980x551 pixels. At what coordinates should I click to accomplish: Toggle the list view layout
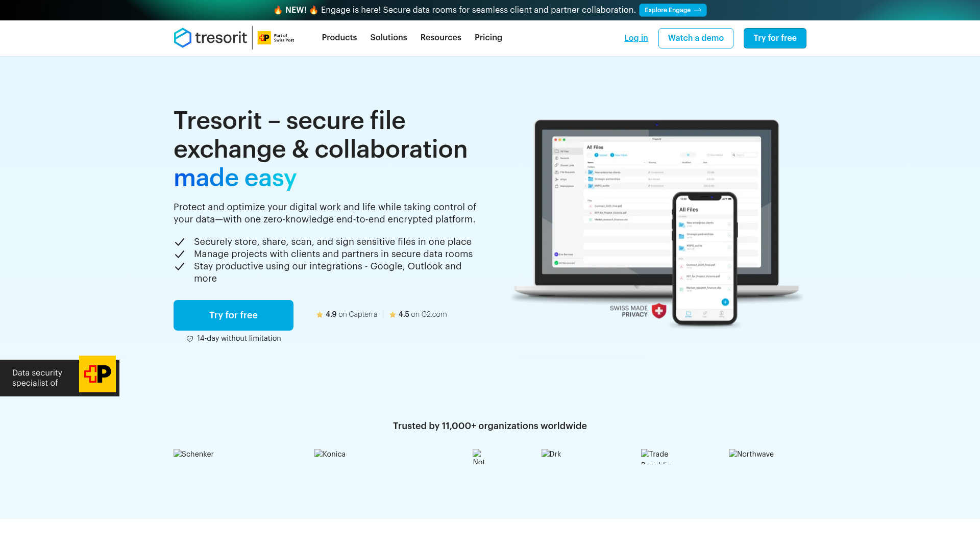[x=688, y=155]
